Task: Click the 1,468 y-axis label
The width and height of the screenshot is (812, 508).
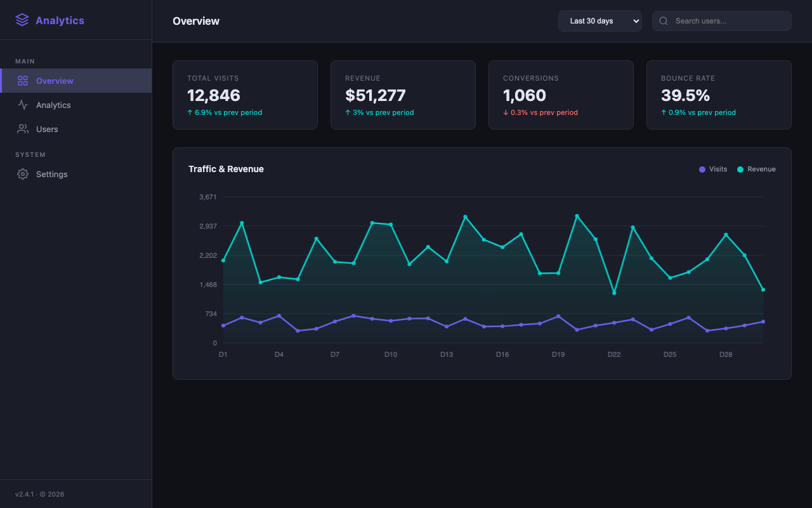Action: 208,284
